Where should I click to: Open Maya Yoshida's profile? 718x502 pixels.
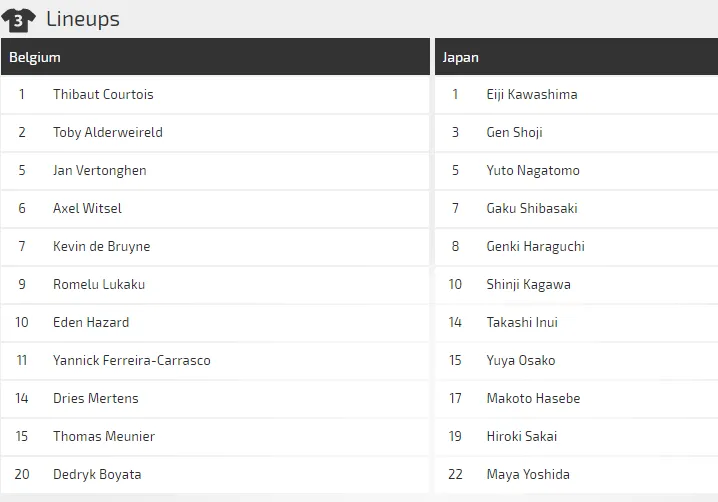[528, 475]
